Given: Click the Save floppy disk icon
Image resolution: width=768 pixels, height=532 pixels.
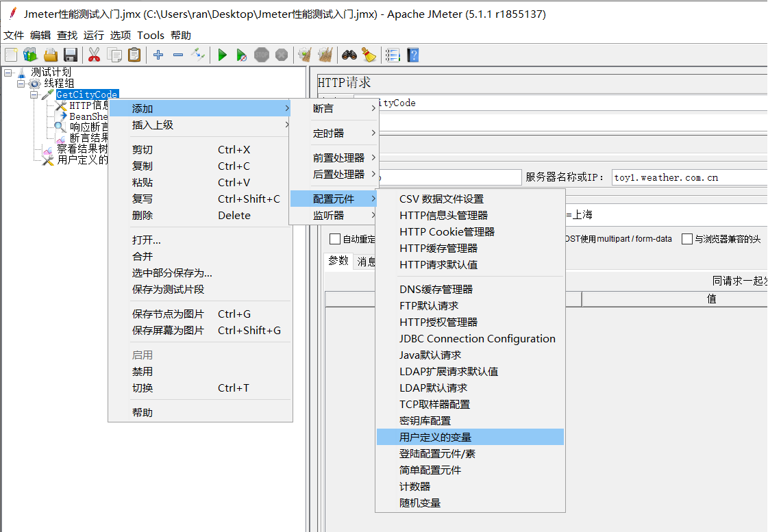Looking at the screenshot, I should 71,55.
